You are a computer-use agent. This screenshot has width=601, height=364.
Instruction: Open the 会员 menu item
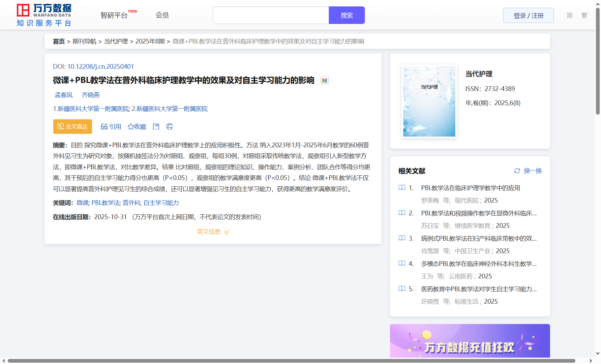click(162, 15)
